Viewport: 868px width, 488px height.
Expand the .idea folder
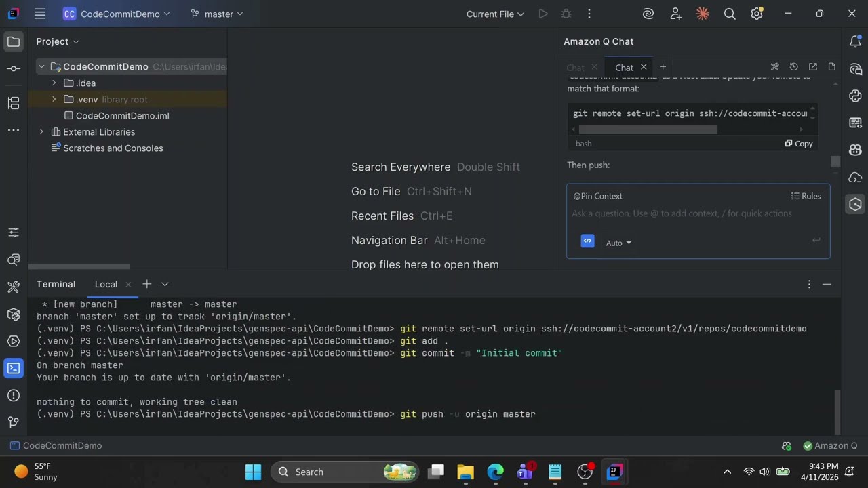click(x=54, y=83)
